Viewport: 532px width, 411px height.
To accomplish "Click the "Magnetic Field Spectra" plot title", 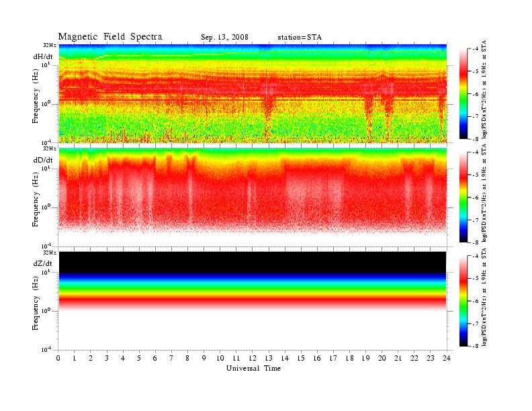I will (x=110, y=37).
